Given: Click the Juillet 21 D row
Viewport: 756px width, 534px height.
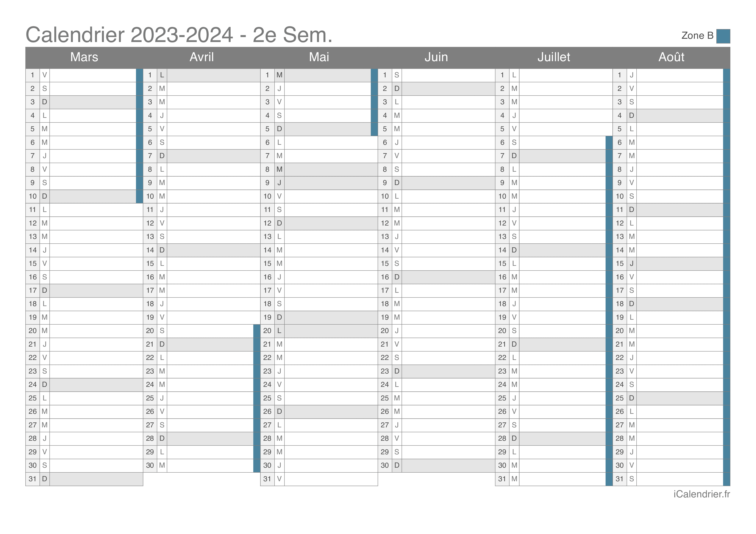Looking at the screenshot, I should (554, 344).
